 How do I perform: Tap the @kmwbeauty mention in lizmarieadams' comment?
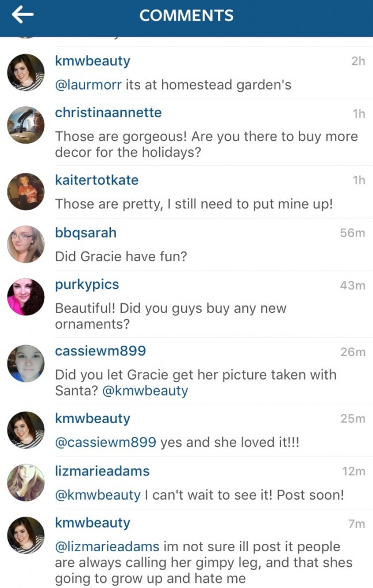coord(98,495)
